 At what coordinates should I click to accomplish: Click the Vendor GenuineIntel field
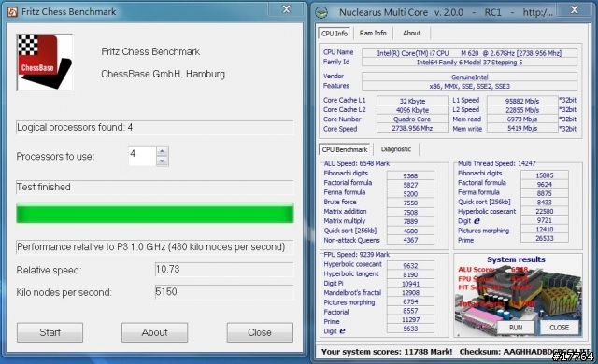pyautogui.click(x=469, y=77)
